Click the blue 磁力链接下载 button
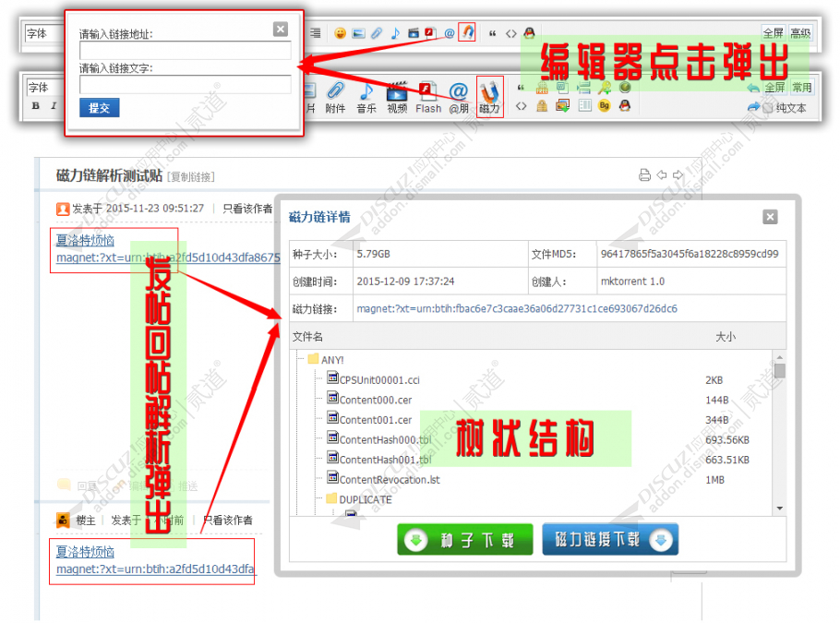 [609, 540]
